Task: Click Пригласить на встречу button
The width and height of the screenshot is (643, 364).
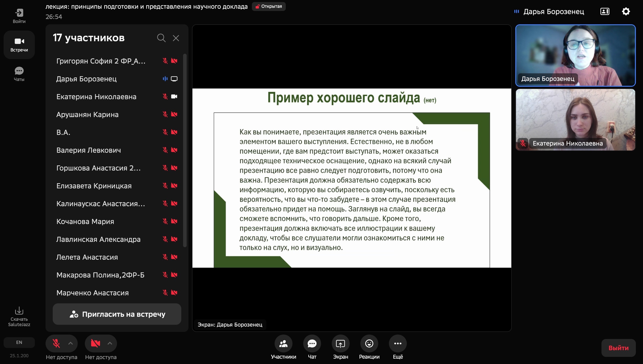Action: click(x=117, y=314)
